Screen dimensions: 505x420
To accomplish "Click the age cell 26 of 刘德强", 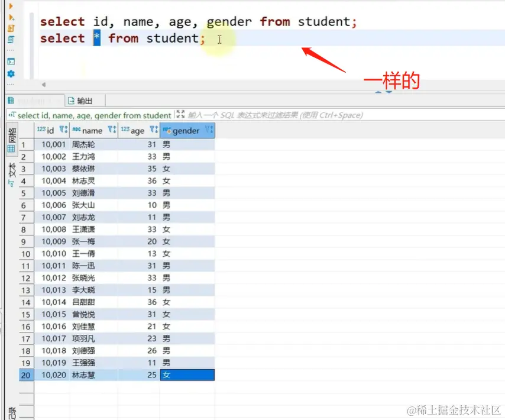I will tap(139, 351).
